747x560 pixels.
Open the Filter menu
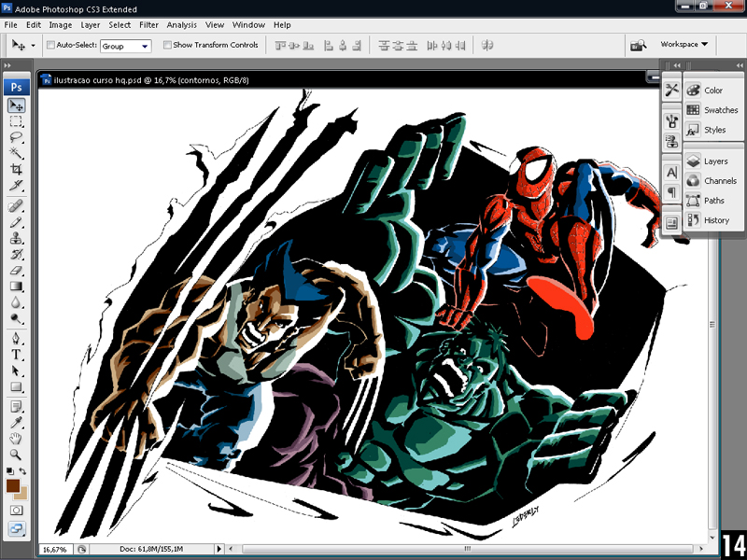(x=148, y=24)
